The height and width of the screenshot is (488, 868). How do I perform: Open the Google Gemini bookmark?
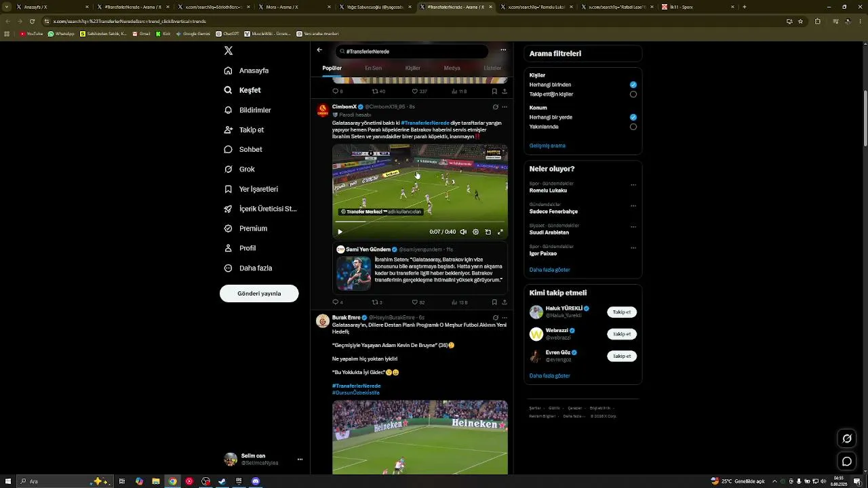coord(193,34)
